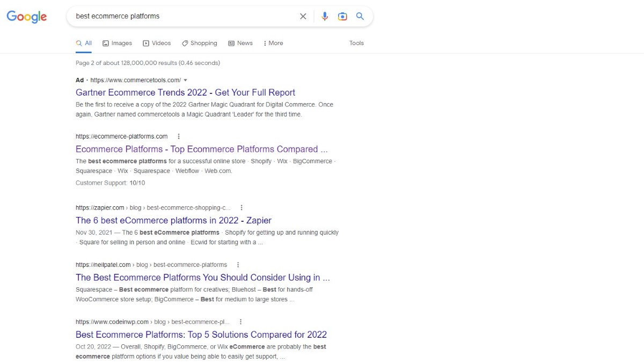Start voice search with microphone icon
644x363 pixels.
click(x=325, y=16)
